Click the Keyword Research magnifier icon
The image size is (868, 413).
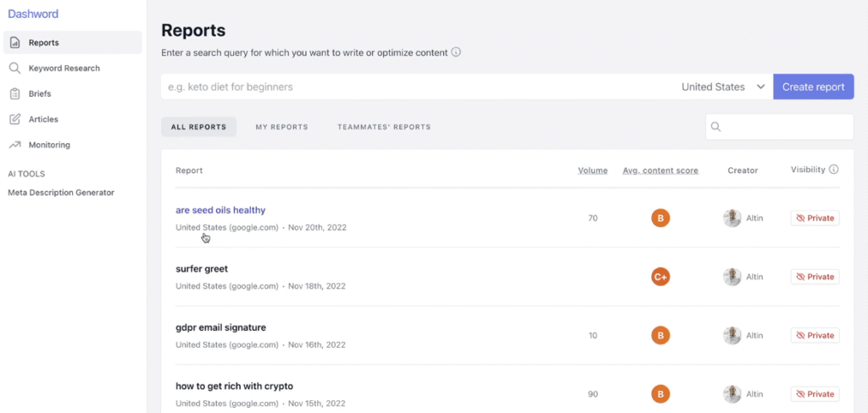[x=14, y=68]
